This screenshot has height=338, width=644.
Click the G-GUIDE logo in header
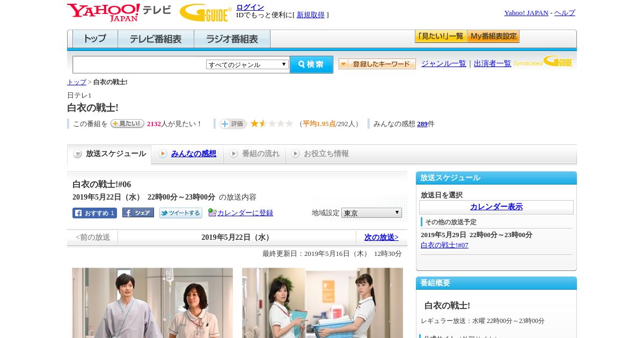point(206,12)
